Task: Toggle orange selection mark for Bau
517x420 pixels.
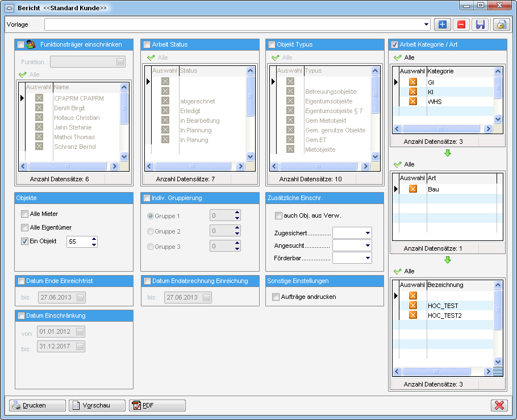Action: [x=413, y=189]
